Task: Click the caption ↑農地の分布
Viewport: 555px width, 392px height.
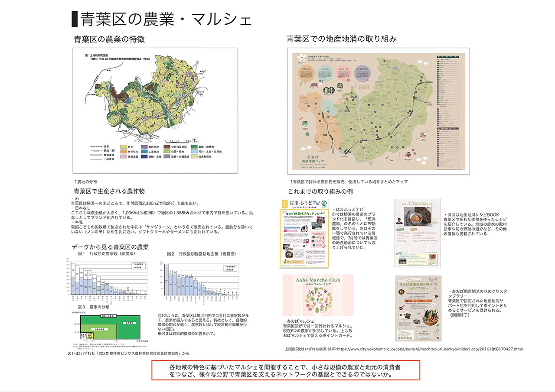Action: point(86,181)
